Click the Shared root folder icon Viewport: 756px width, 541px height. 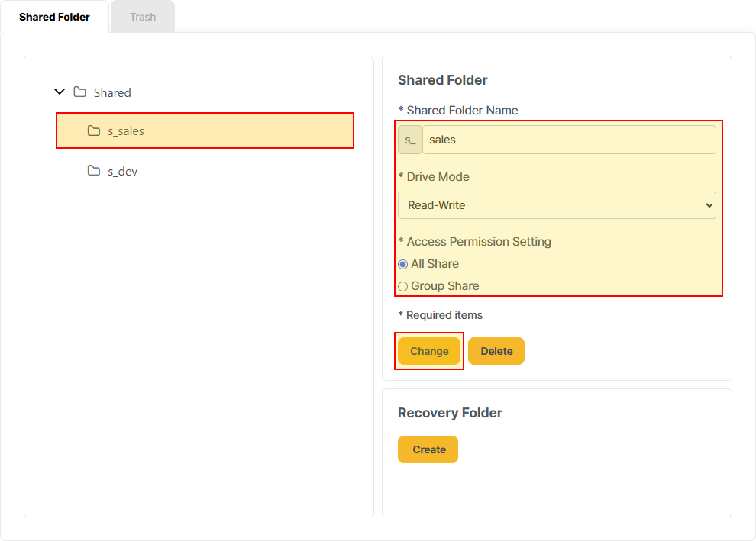click(80, 92)
